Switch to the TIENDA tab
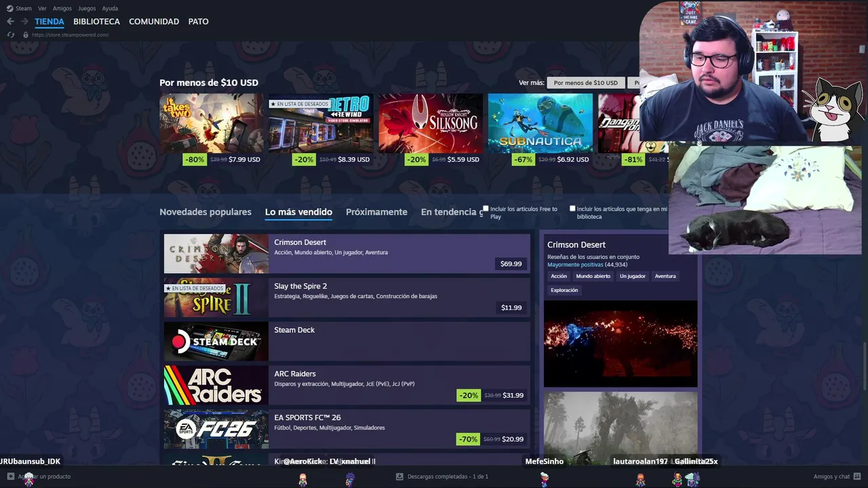 [50, 22]
